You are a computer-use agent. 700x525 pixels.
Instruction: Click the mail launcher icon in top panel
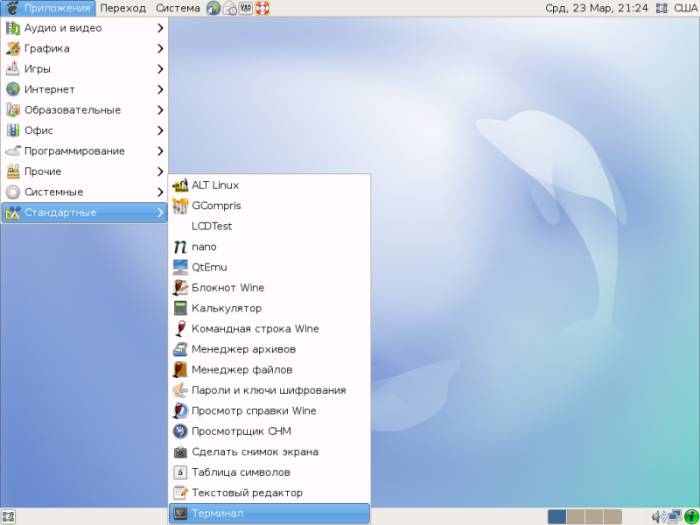tap(230, 8)
